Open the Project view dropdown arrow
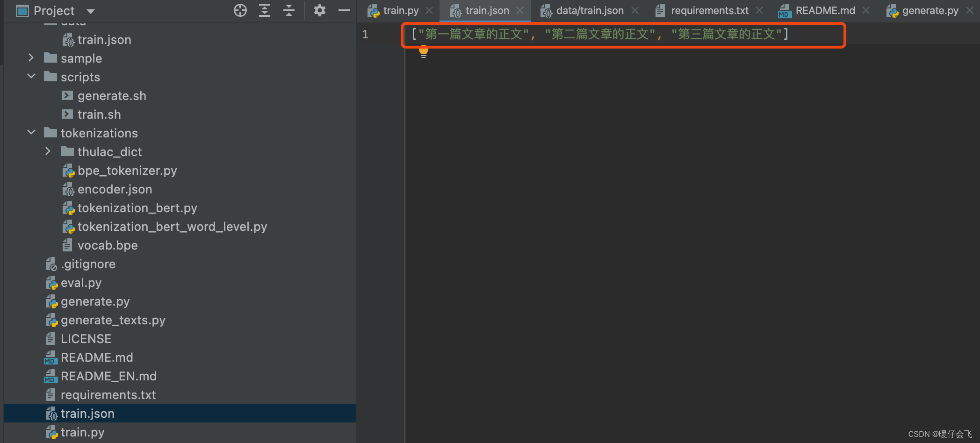This screenshot has height=443, width=980. 91,11
